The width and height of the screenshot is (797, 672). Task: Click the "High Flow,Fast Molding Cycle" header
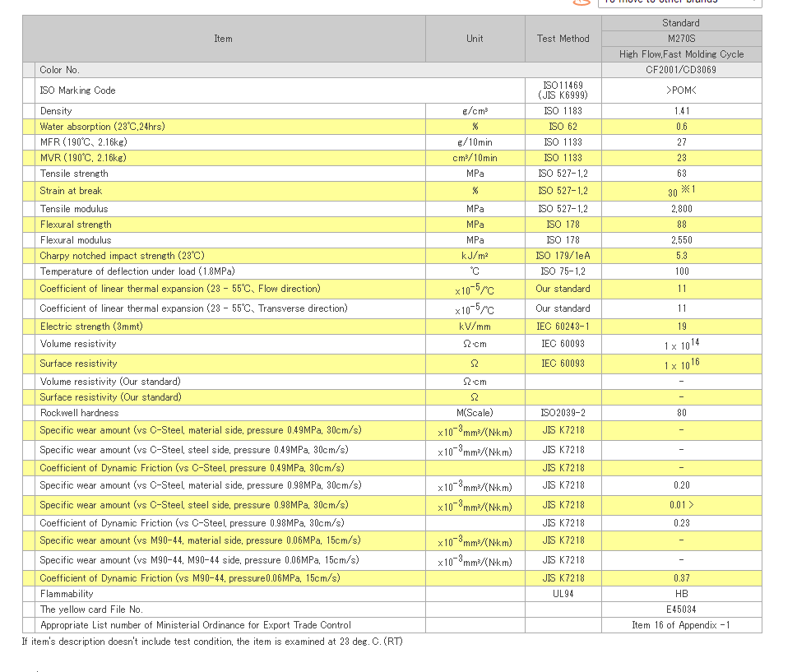682,54
